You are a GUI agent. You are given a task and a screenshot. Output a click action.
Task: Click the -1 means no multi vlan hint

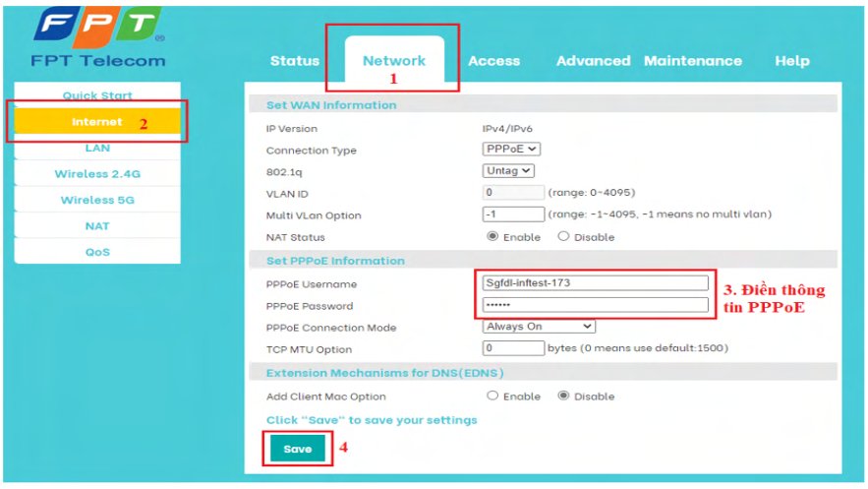coord(660,214)
